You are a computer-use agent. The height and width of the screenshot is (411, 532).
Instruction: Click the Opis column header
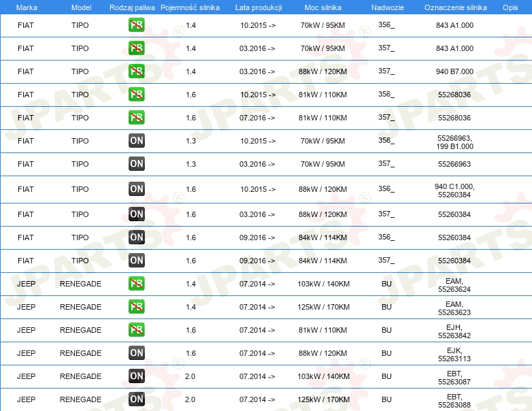pyautogui.click(x=510, y=7)
